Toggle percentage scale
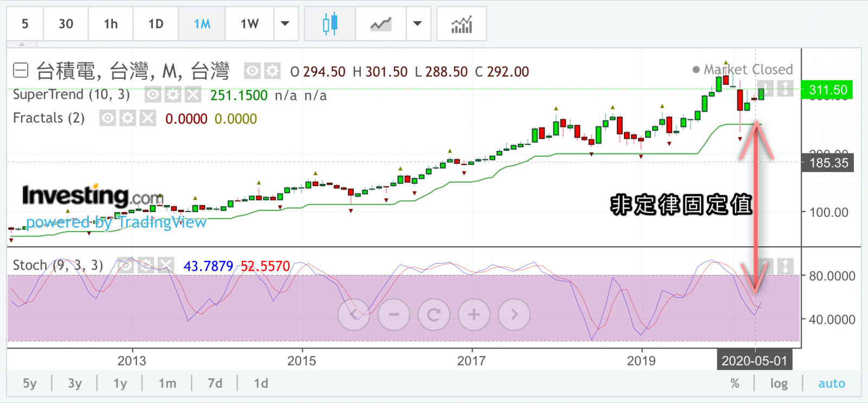 (x=735, y=383)
